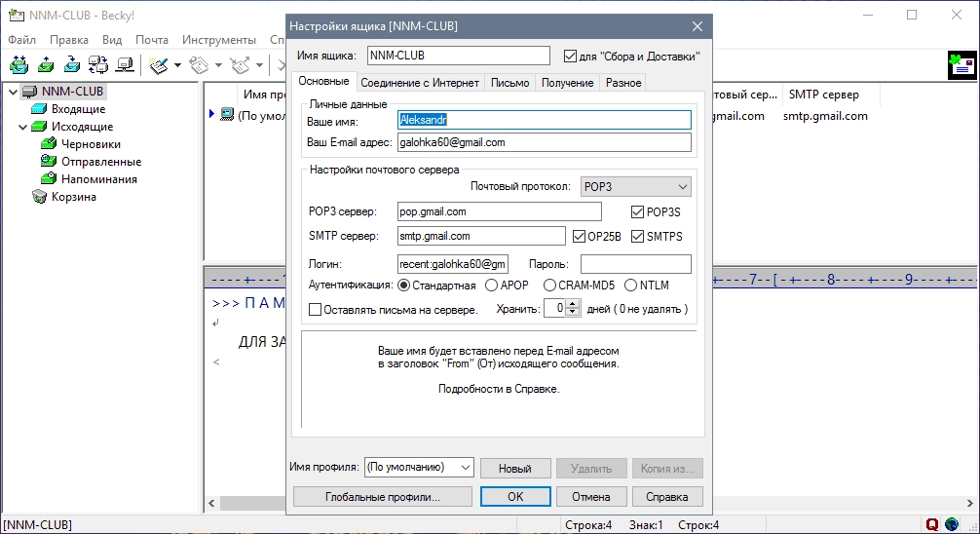The image size is (980, 534).
Task: Select CRAM-MD5 authentication radio button
Action: [x=549, y=286]
